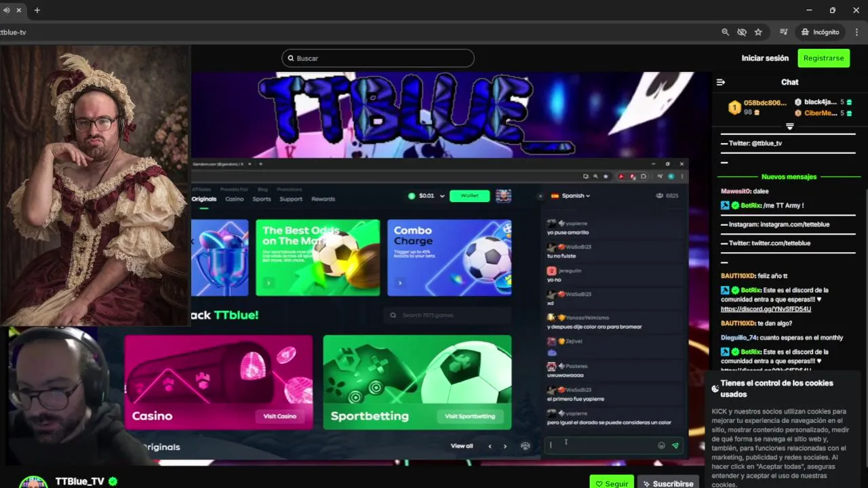The width and height of the screenshot is (868, 488).
Task: Click the Seguir follow button
Action: point(612,483)
